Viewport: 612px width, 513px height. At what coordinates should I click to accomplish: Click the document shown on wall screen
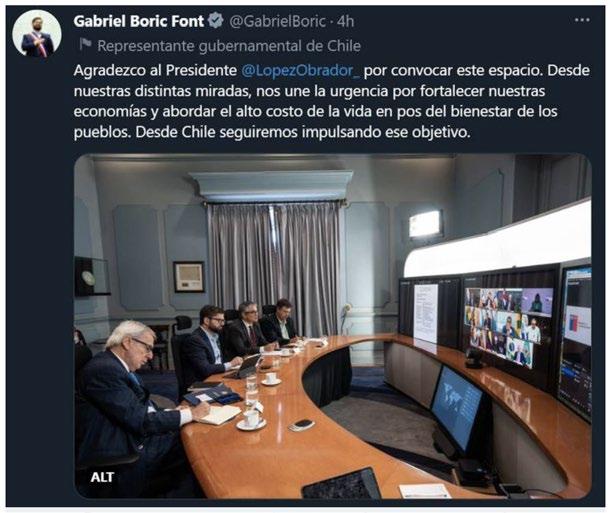coord(425,313)
